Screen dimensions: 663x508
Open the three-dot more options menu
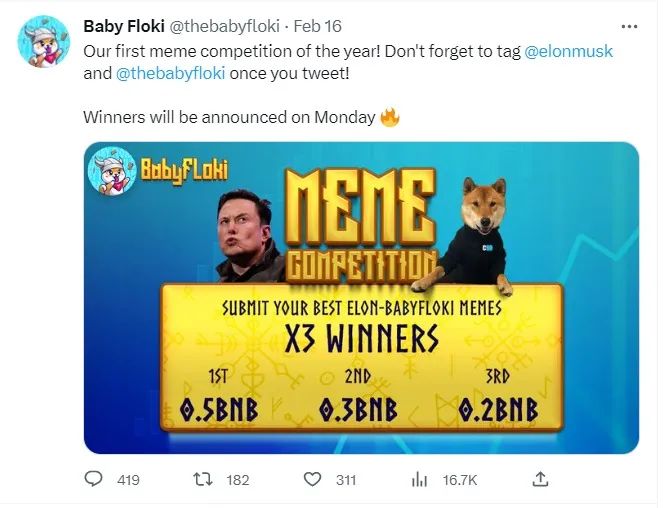click(629, 26)
